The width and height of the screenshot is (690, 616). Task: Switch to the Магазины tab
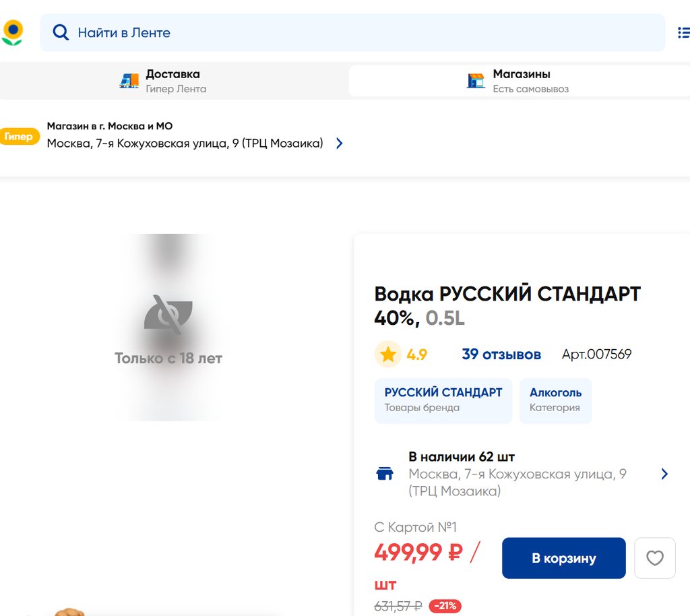click(x=520, y=81)
